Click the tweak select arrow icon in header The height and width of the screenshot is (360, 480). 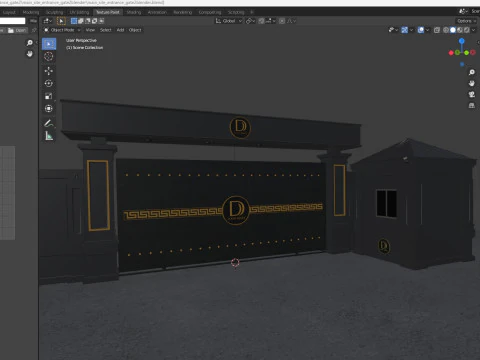[x=61, y=21]
